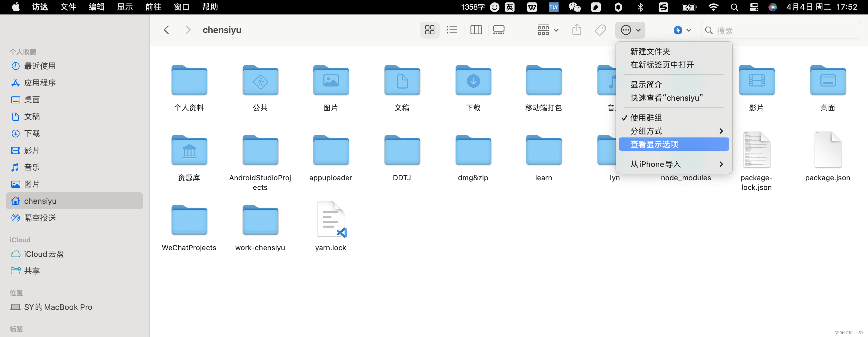Screen dimensions: 868x337
Task: Click the Bluetooth status icon
Action: 640,7
